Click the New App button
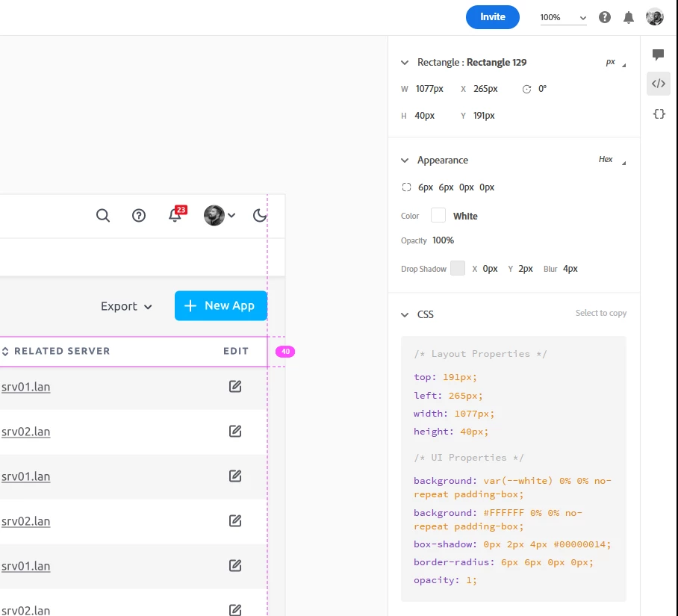Screen dimensions: 678x616 pyautogui.click(x=221, y=305)
